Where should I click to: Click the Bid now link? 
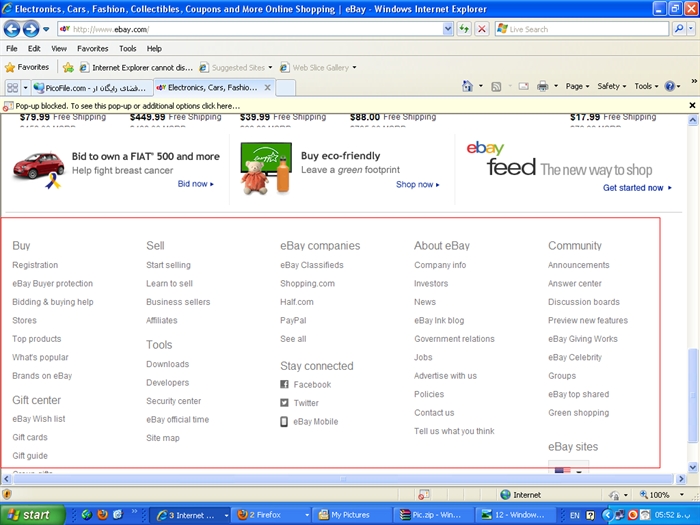click(196, 184)
